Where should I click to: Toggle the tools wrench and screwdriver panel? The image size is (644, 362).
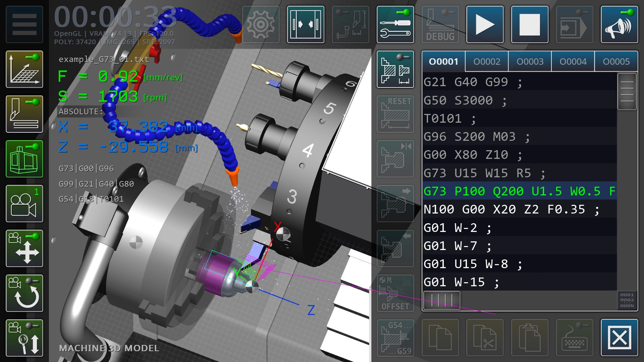click(395, 24)
